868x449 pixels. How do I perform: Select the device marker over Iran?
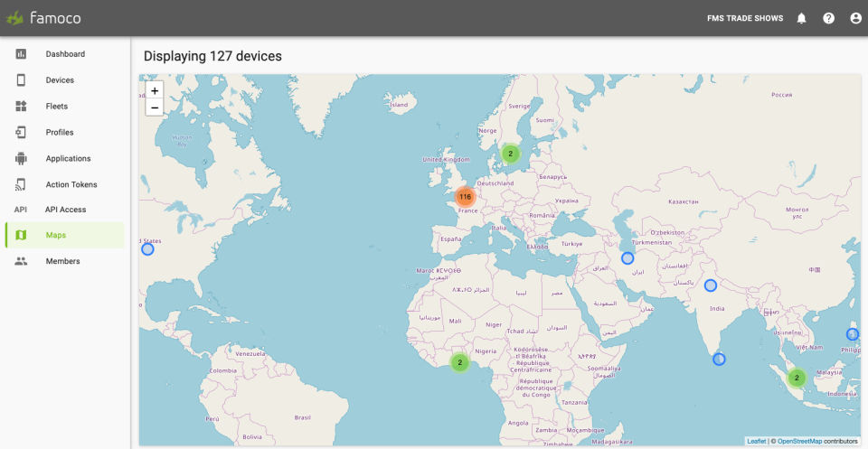(x=627, y=258)
